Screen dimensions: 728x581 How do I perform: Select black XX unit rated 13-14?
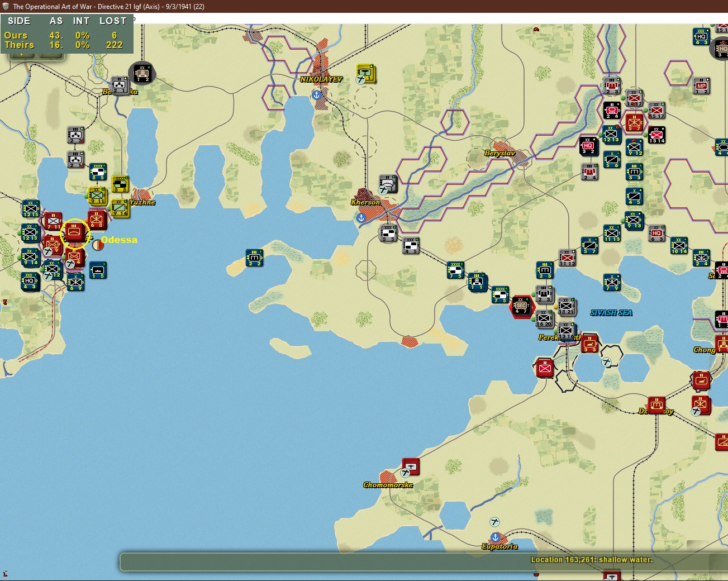pos(656,135)
